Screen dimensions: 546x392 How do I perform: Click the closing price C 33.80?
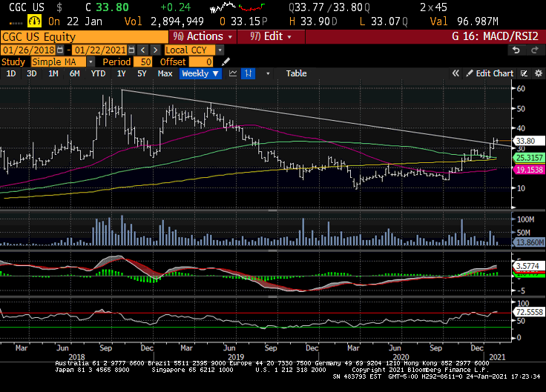pos(107,7)
